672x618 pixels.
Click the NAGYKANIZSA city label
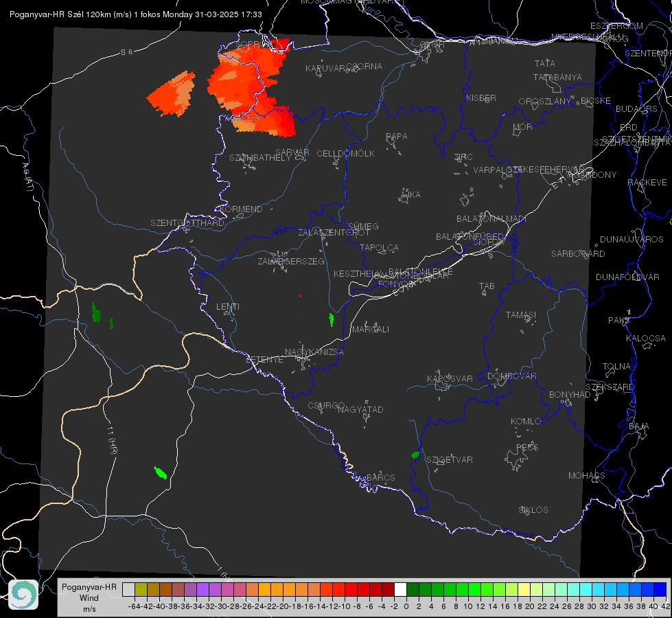point(314,352)
